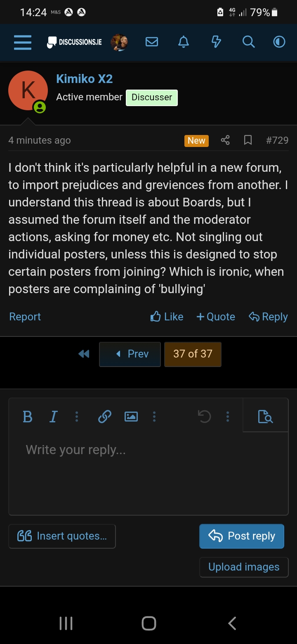Toggle the dark/light style switcher
The image size is (297, 644).
pyautogui.click(x=279, y=42)
